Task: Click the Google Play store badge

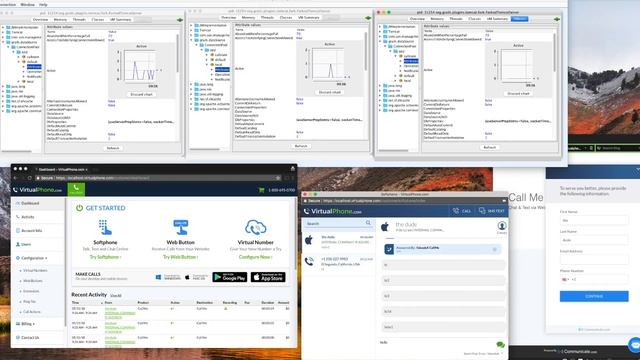Action: tap(230, 277)
